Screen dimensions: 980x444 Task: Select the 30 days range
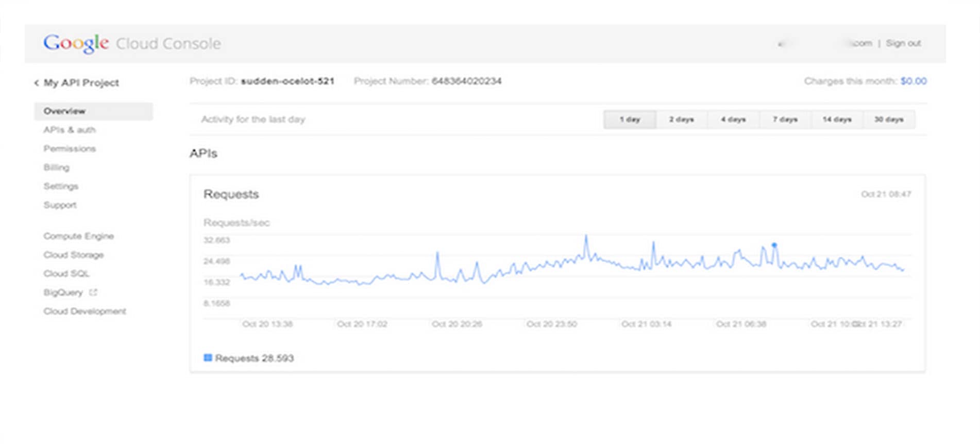tap(889, 119)
